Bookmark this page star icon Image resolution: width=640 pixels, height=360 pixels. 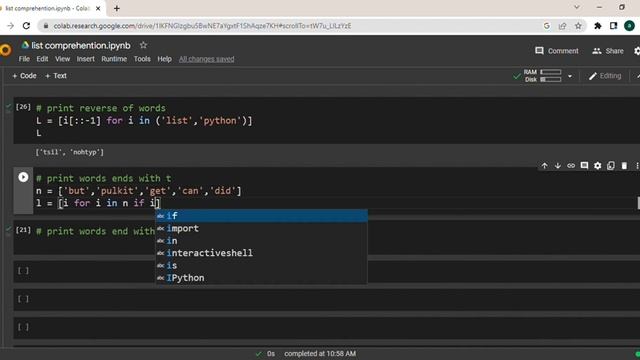coord(578,26)
